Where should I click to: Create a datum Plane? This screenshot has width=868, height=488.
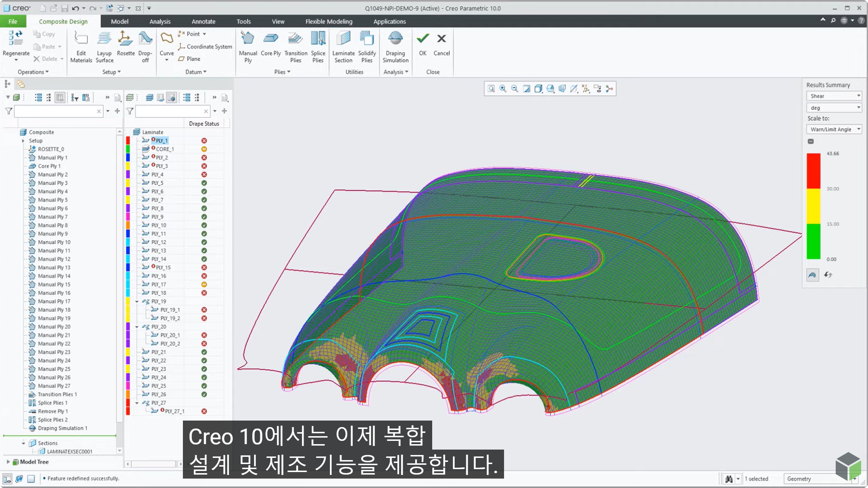[x=189, y=59]
